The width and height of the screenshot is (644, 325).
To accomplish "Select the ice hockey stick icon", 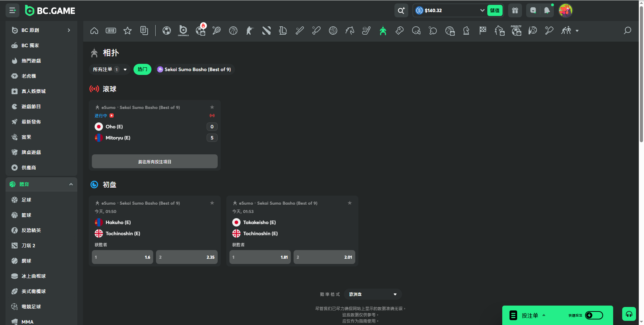I will pyautogui.click(x=366, y=31).
